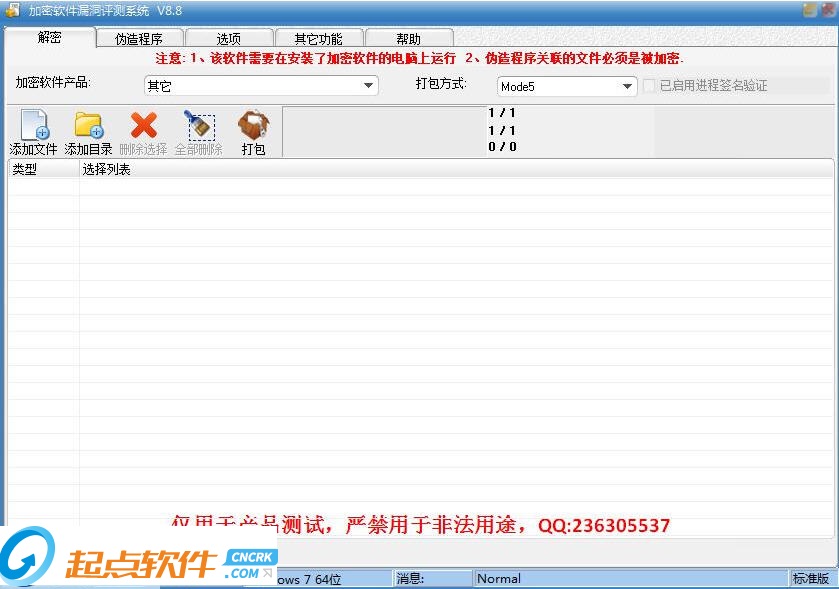Open the Mode5 combo box arrow
The height and width of the screenshot is (589, 839).
coord(629,85)
